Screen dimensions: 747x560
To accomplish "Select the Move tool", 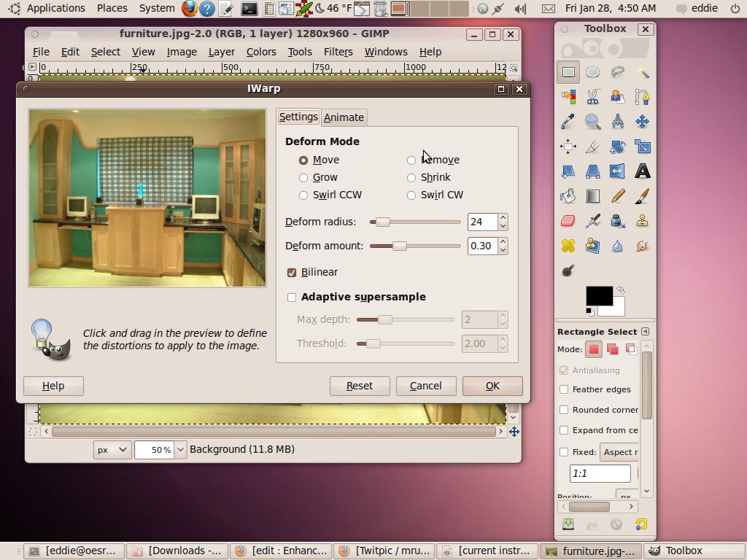I will (642, 122).
